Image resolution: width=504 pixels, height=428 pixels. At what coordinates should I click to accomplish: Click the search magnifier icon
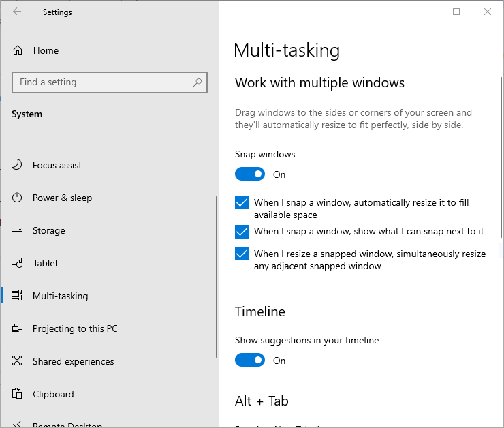[198, 82]
